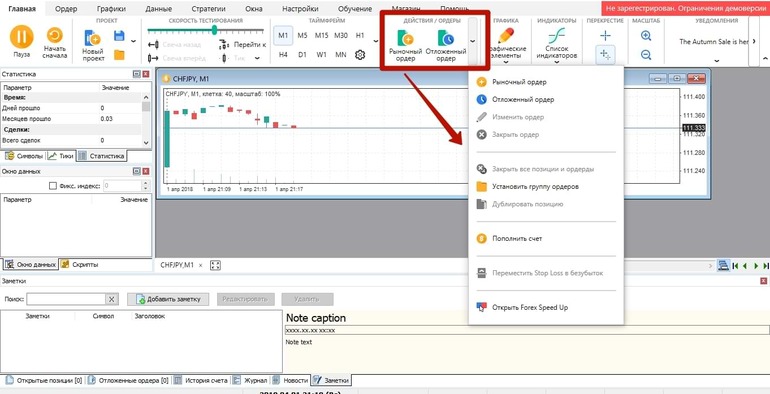
Task: Toggle the Фикс. индекс checkbox
Action: pos(53,186)
